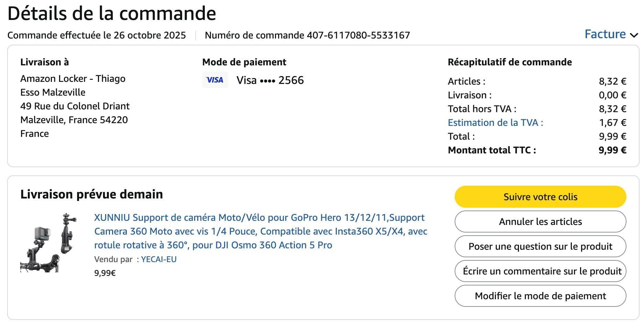Image resolution: width=644 pixels, height=324 pixels.
Task: Click the Récapitulatif de commande heading
Action: tap(510, 62)
